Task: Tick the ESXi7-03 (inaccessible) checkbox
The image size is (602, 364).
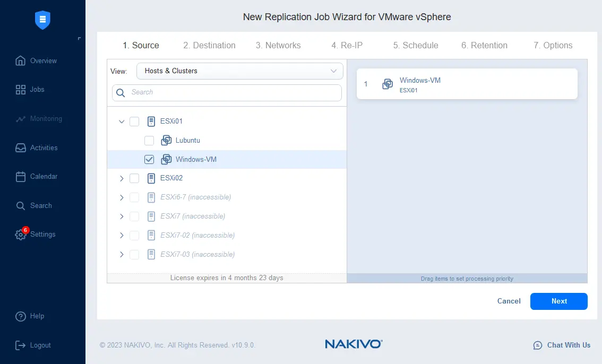Action: point(134,254)
